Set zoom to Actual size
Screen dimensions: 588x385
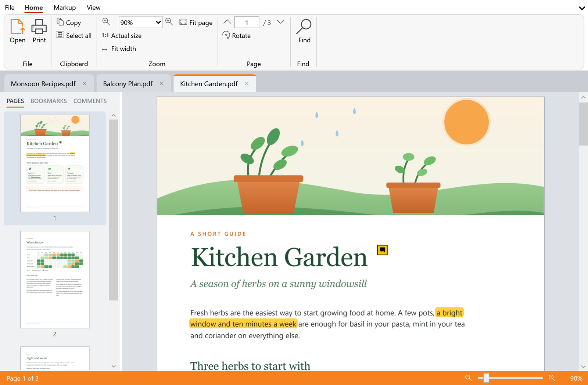pos(122,36)
